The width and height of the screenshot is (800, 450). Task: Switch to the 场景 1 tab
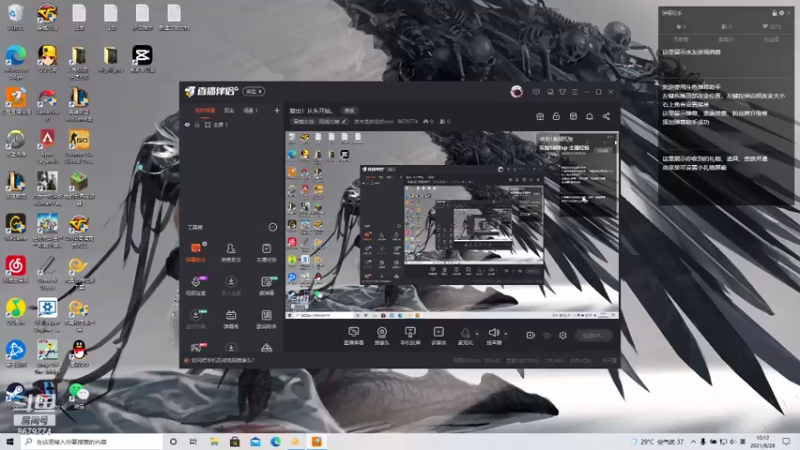pyautogui.click(x=250, y=110)
